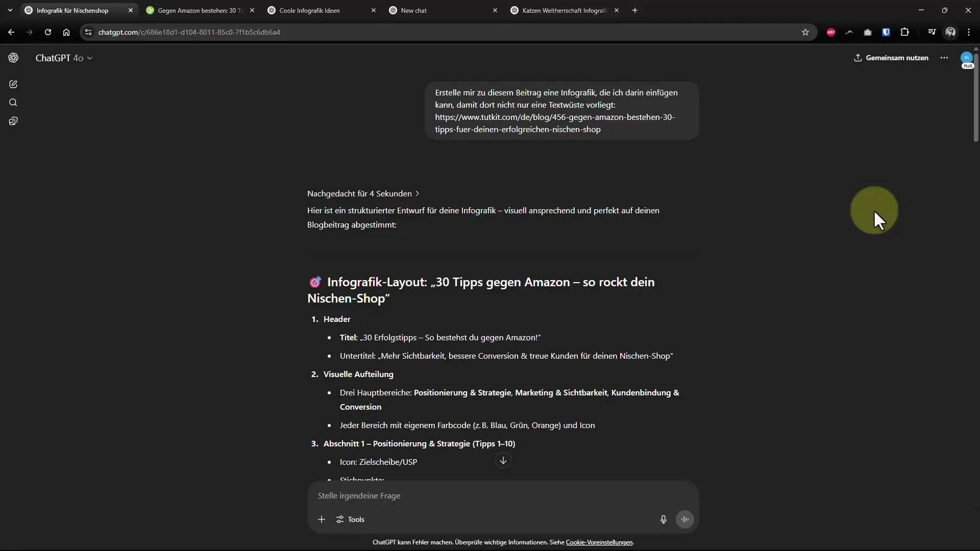
Task: Click the camera screenshot extension icon
Action: (868, 32)
